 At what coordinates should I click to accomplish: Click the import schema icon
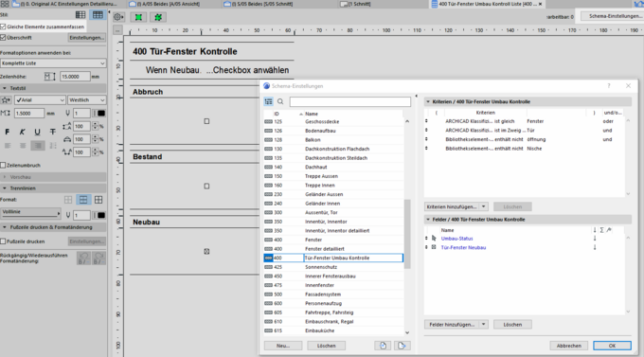[x=383, y=346]
